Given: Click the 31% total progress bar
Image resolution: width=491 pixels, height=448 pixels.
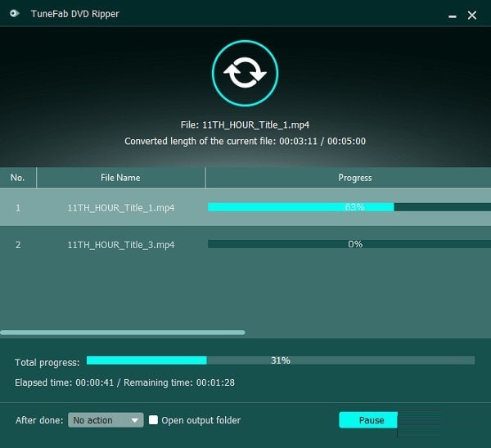Looking at the screenshot, I should [x=281, y=360].
